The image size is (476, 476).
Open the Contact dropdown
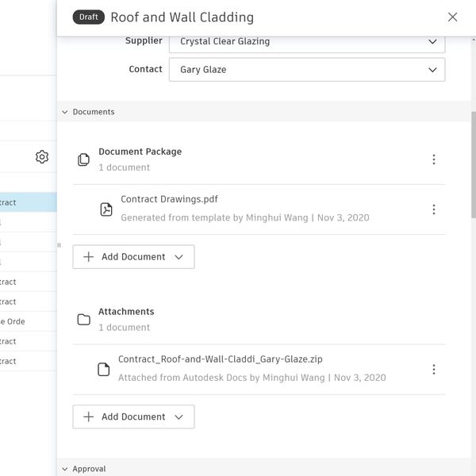[306, 70]
